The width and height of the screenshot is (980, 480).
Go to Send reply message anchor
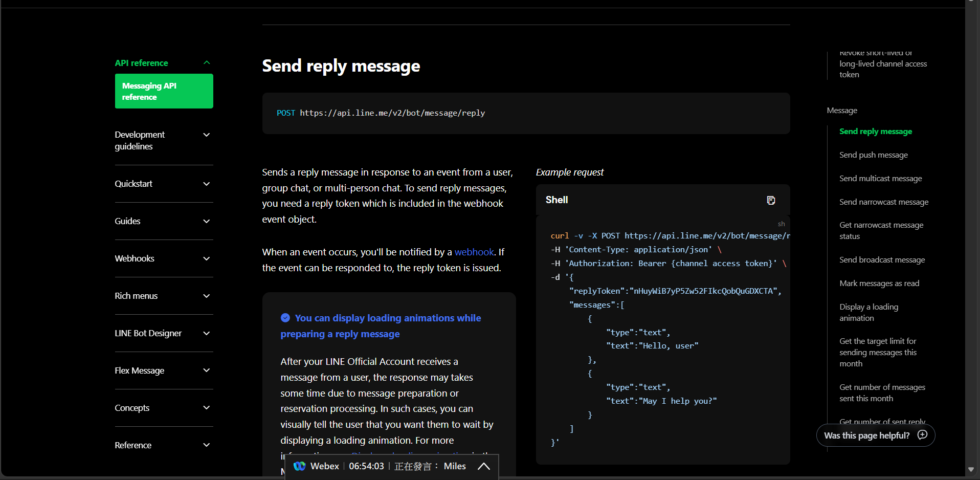point(876,132)
